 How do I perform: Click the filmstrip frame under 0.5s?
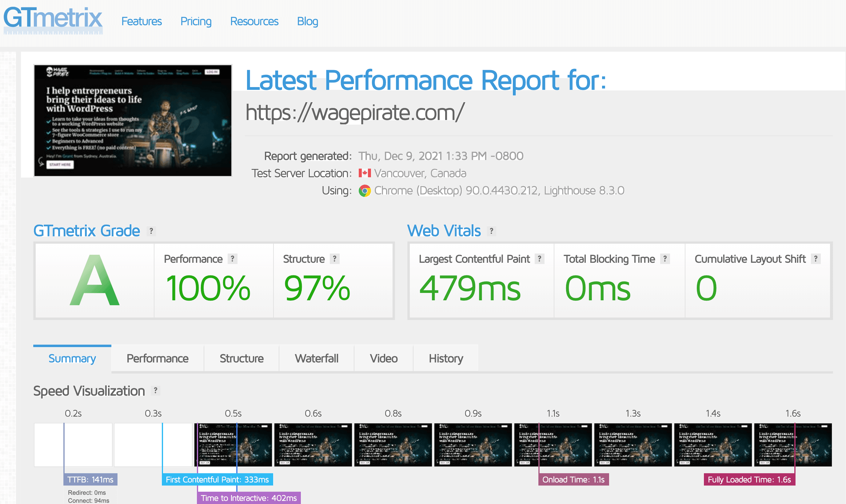coord(233,445)
